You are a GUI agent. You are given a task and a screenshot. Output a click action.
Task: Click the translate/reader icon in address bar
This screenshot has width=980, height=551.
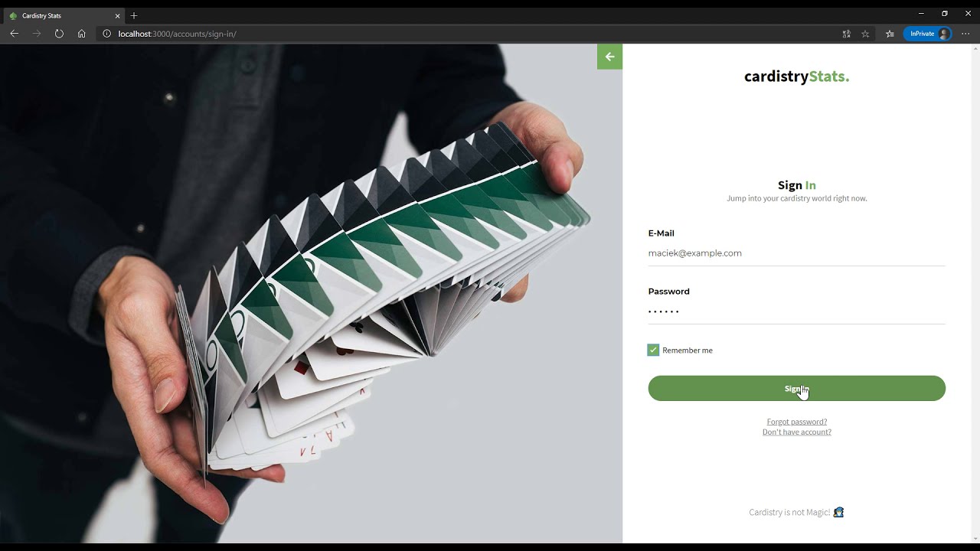pyautogui.click(x=846, y=34)
